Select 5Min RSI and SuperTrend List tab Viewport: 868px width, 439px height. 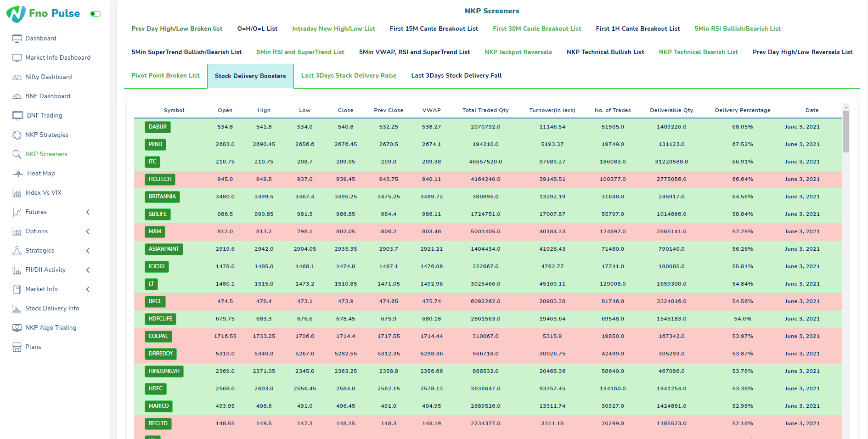(x=300, y=52)
